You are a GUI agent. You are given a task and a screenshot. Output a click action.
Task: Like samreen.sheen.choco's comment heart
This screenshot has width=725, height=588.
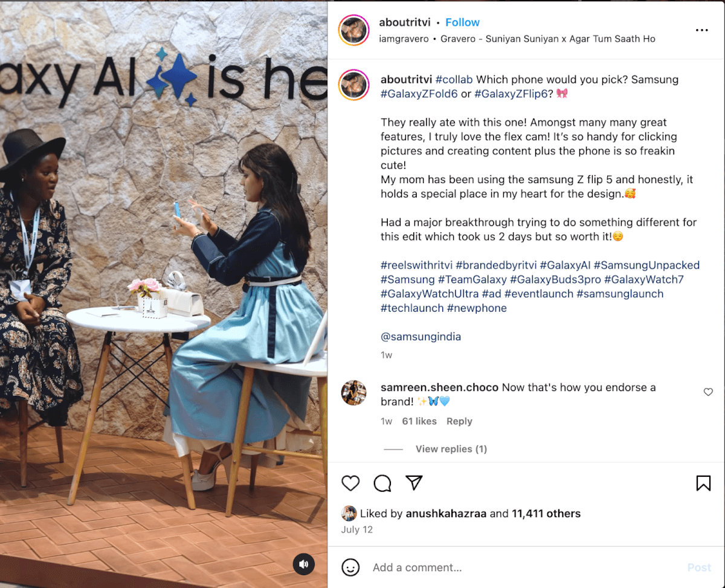click(x=708, y=392)
